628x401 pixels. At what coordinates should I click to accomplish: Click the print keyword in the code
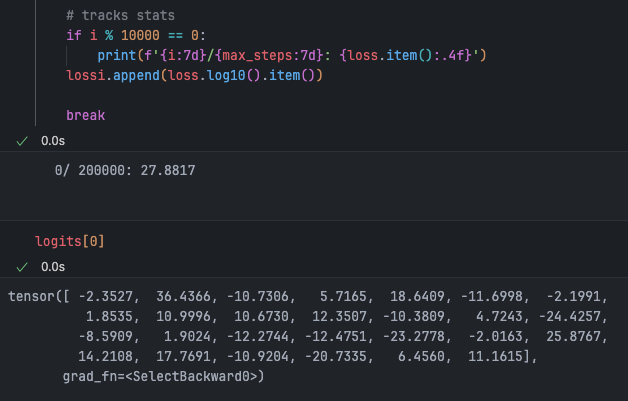(118, 54)
